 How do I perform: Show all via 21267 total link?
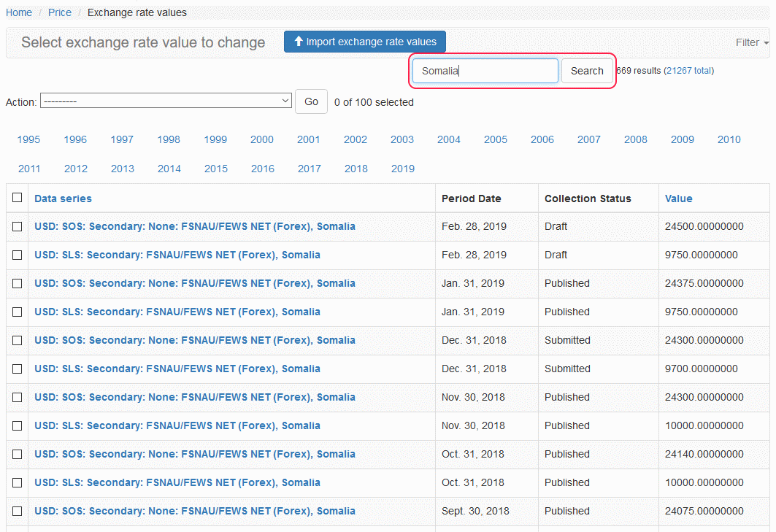pos(689,71)
